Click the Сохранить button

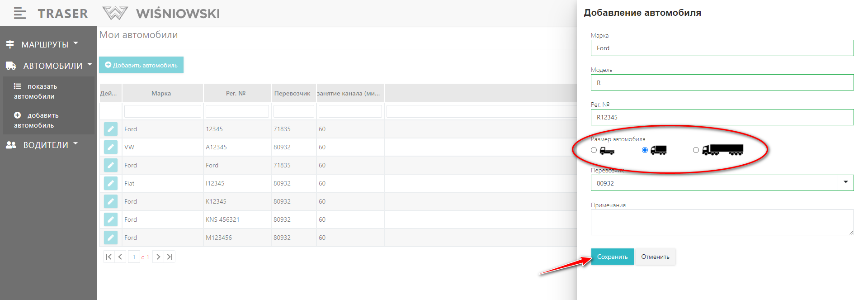click(x=612, y=257)
